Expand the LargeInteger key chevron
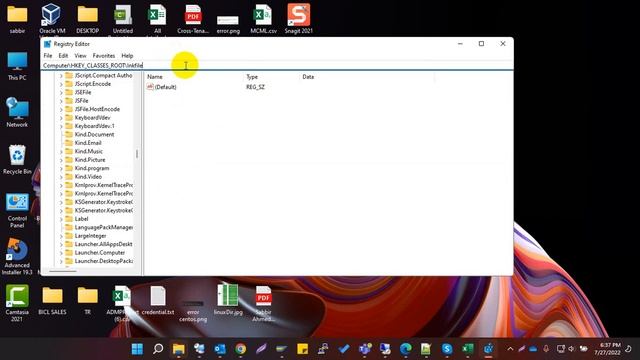The width and height of the screenshot is (640, 360). (x=61, y=236)
